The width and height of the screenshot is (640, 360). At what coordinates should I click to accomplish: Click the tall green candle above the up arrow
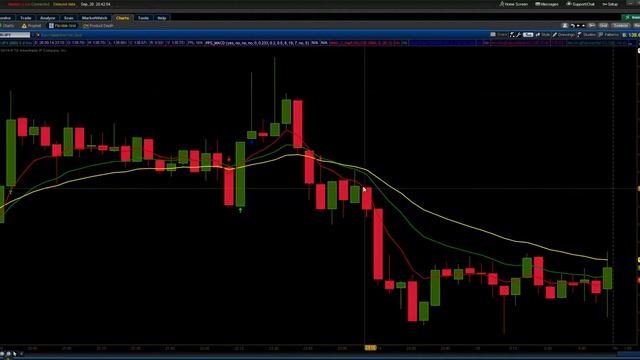tap(240, 174)
